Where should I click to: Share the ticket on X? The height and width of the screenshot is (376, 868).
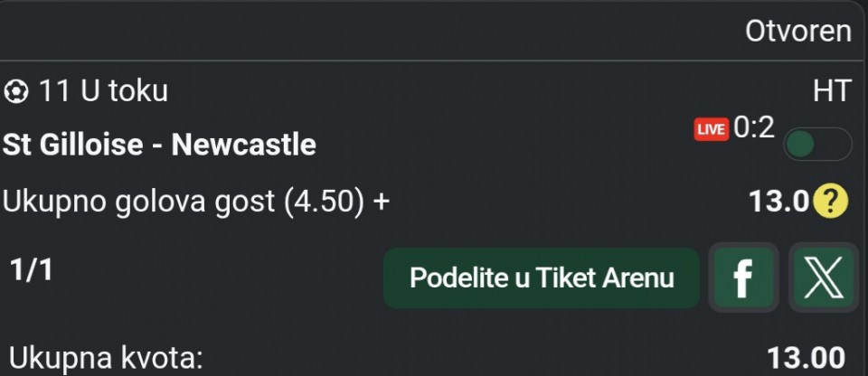tap(822, 277)
